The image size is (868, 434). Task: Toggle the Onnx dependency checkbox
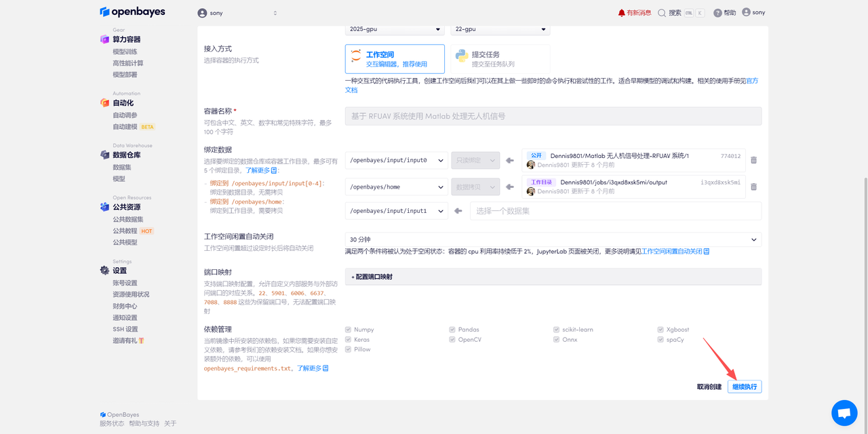(x=556, y=340)
